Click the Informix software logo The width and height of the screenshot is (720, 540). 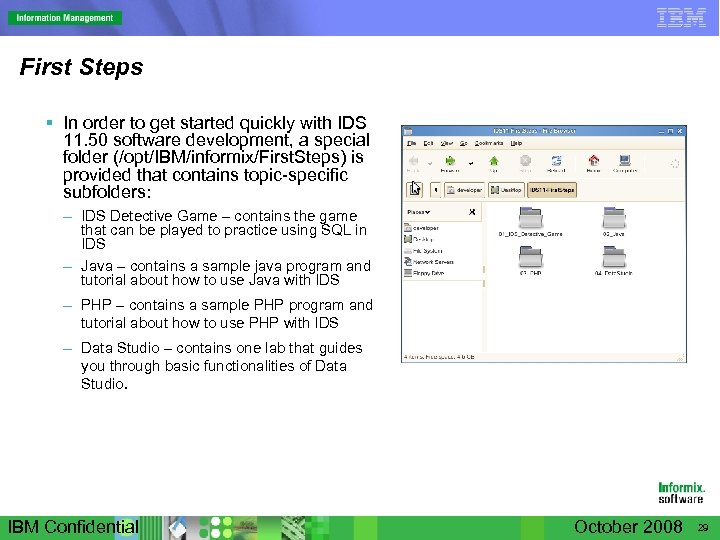[681, 493]
